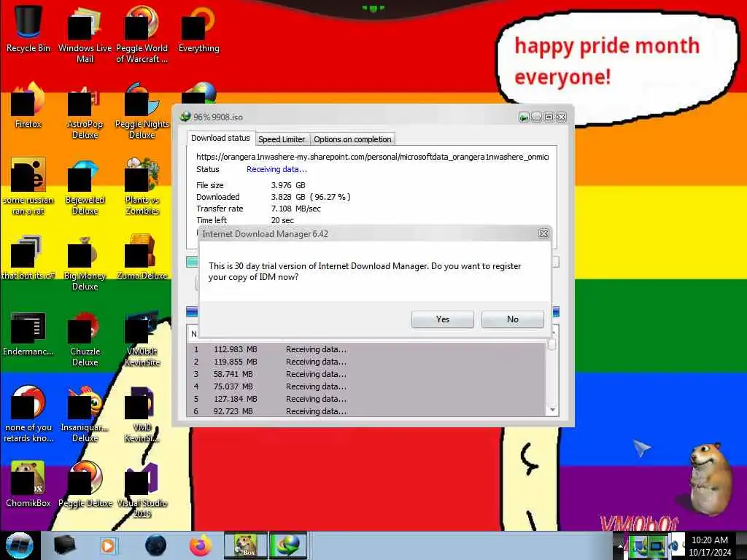The image size is (747, 560).
Task: Click No in the trial dialog
Action: click(513, 319)
